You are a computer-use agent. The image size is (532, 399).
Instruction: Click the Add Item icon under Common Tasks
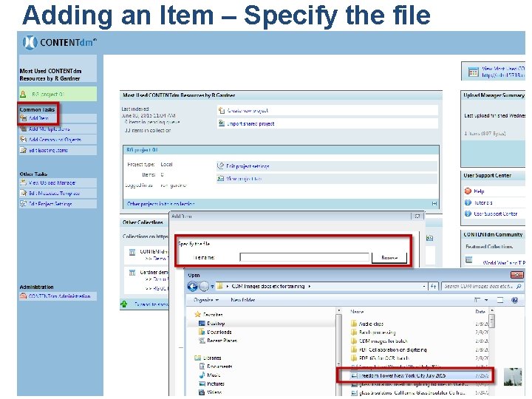click(23, 118)
